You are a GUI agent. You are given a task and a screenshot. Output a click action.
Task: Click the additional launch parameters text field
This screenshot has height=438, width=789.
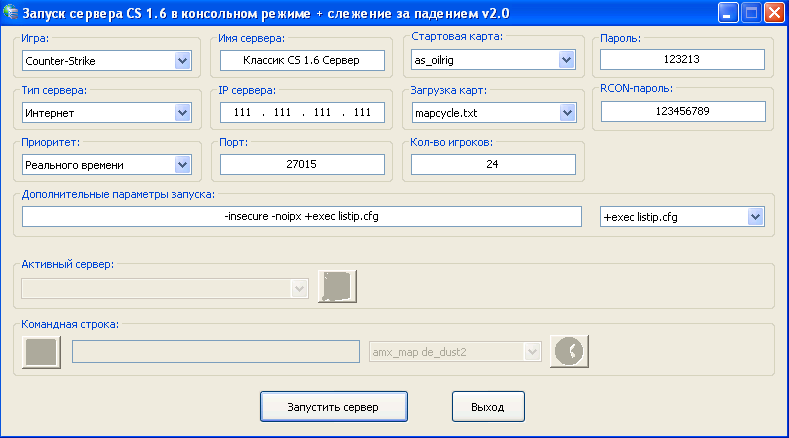pos(301,217)
